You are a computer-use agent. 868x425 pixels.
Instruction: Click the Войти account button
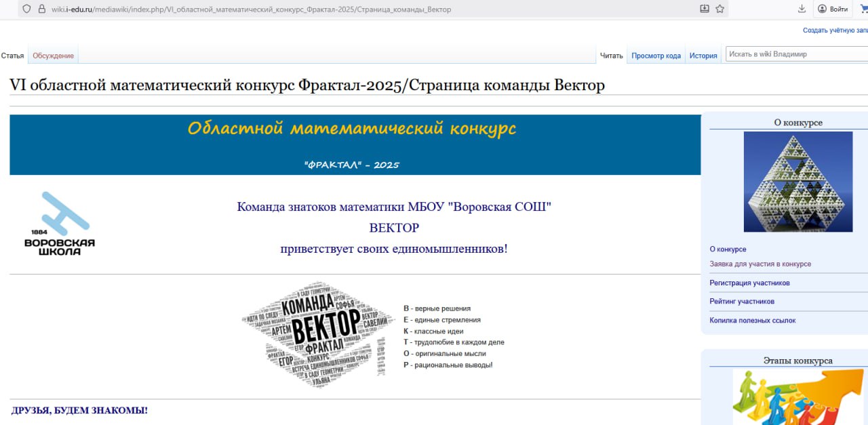coord(833,9)
